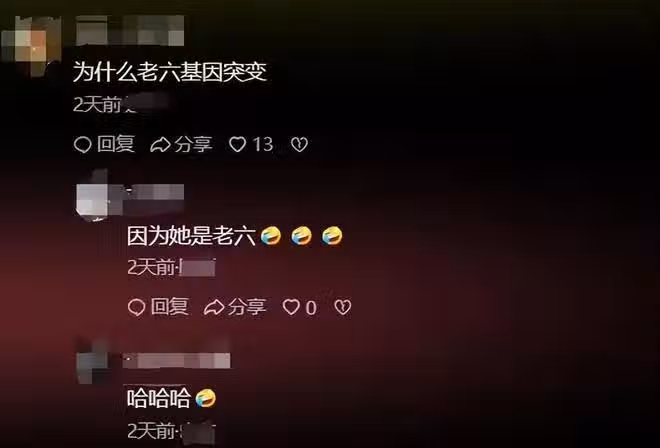The width and height of the screenshot is (660, 448).
Task: Open username above 因为她是老六 reply
Action: [x=154, y=195]
